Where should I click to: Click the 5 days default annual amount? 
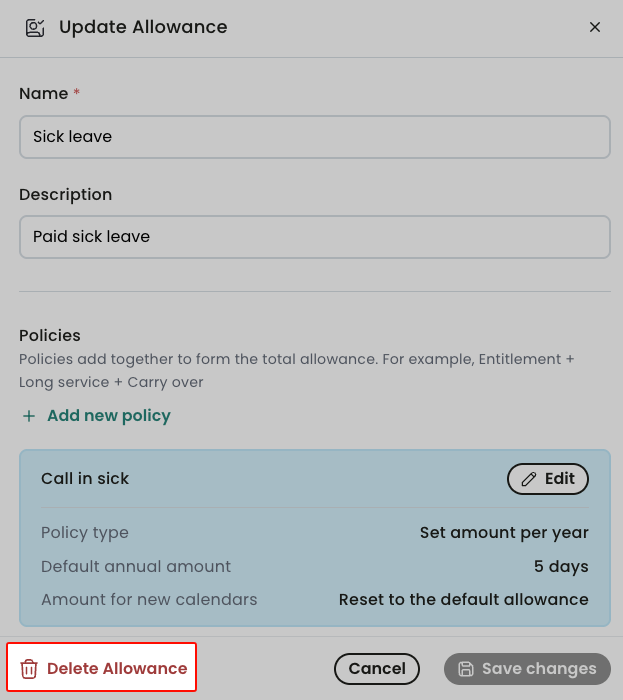(561, 567)
